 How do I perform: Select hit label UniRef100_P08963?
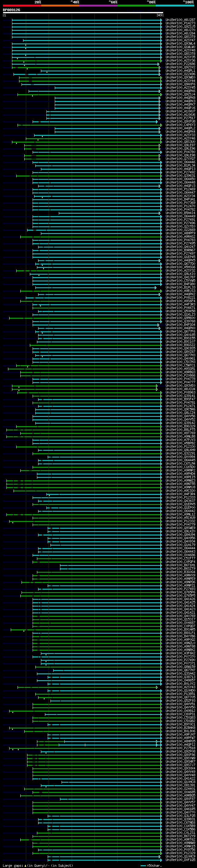180,392
